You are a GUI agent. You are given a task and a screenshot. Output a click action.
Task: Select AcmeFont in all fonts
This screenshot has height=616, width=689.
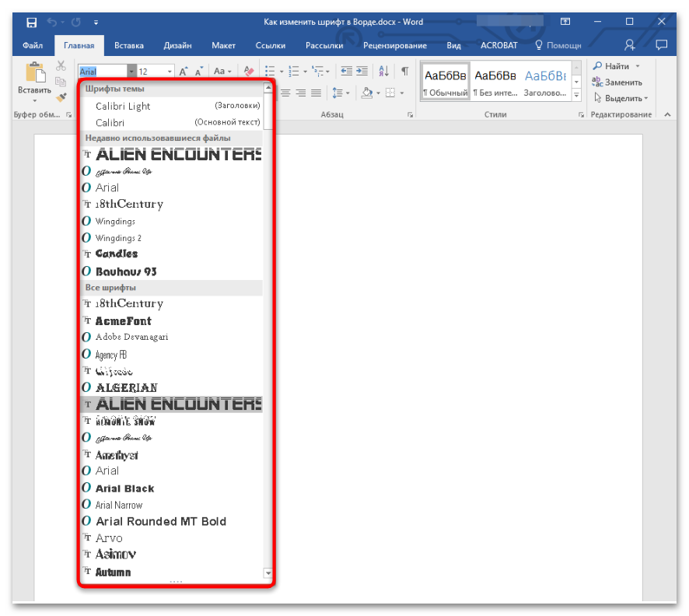[x=172, y=320]
